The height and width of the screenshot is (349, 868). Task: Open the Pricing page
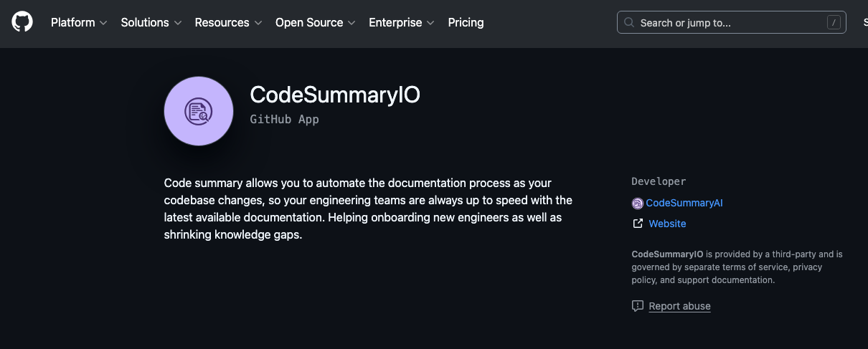(x=466, y=22)
